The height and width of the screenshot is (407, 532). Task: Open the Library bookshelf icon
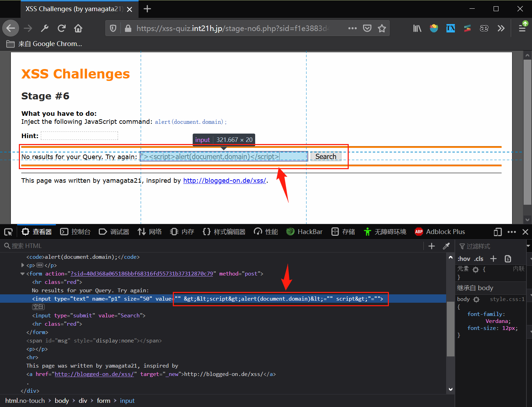[x=417, y=28]
